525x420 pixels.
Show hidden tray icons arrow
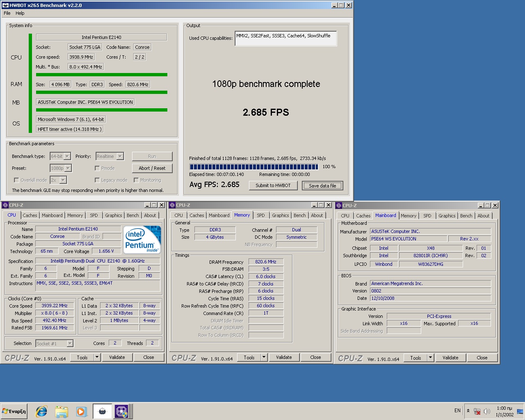tap(468, 411)
